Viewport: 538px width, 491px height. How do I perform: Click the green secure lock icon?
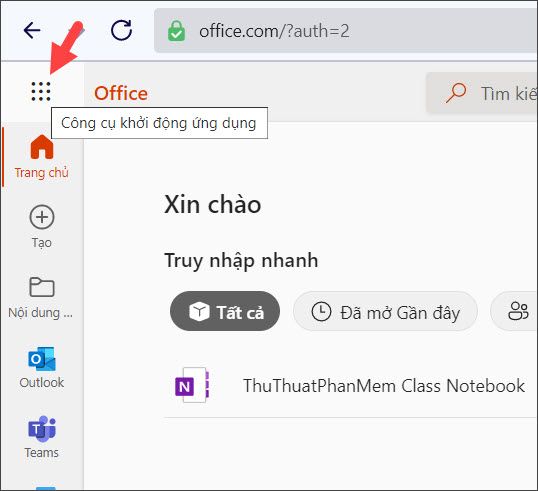pos(176,31)
